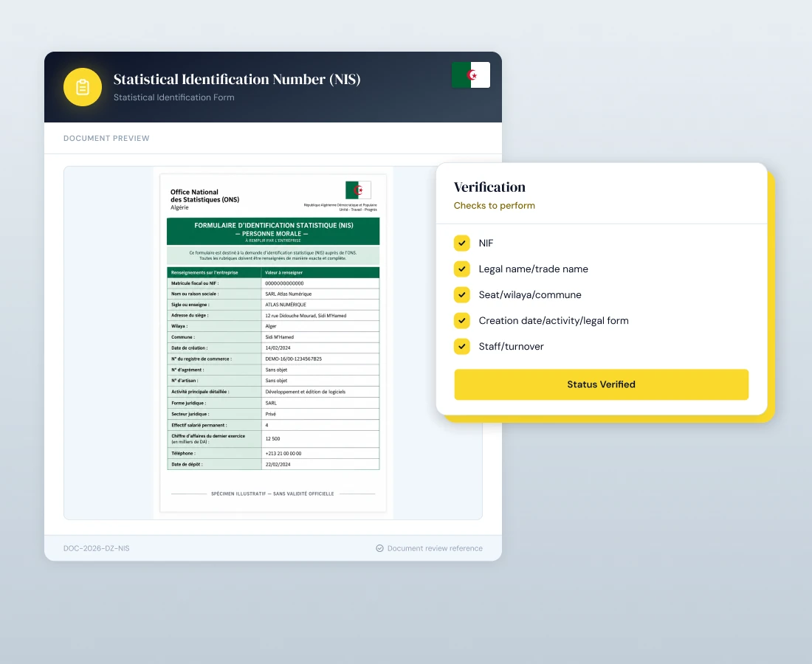Toggle the Staff/turnover checkbox
812x664 pixels.
pos(462,347)
